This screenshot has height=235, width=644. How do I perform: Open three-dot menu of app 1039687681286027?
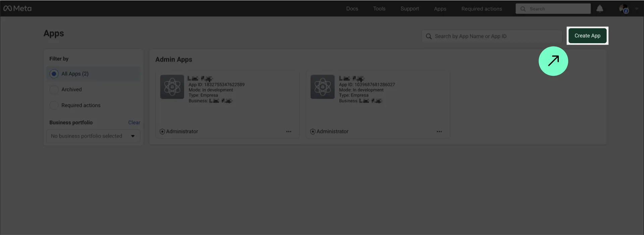click(439, 131)
